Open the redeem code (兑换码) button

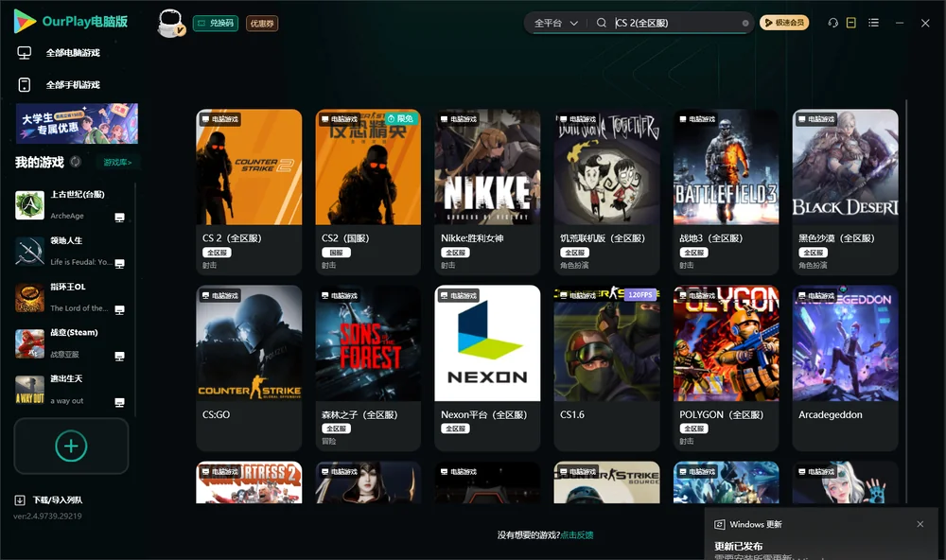coord(216,23)
